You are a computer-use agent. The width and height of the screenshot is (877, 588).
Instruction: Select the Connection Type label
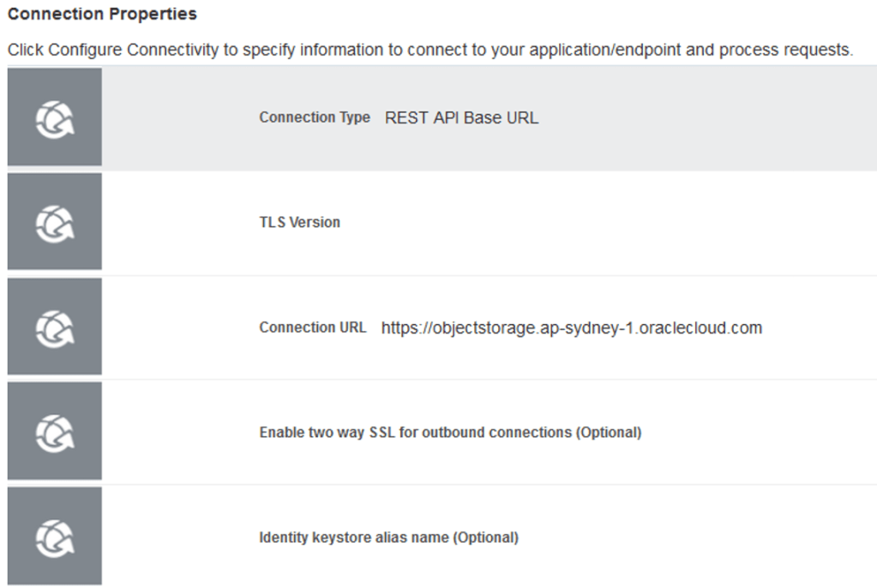point(315,117)
